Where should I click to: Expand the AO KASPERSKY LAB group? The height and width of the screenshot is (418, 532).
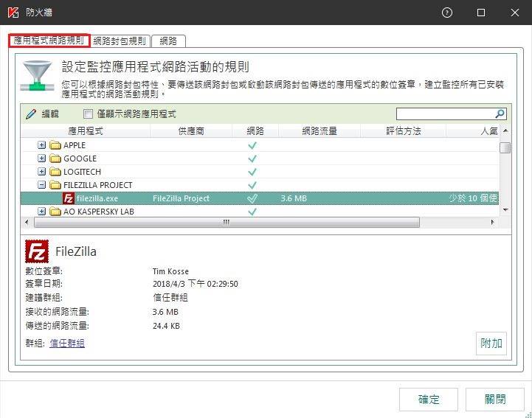click(x=42, y=212)
